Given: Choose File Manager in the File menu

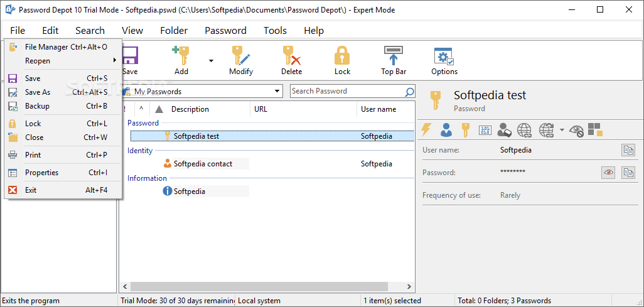Looking at the screenshot, I should tap(63, 47).
